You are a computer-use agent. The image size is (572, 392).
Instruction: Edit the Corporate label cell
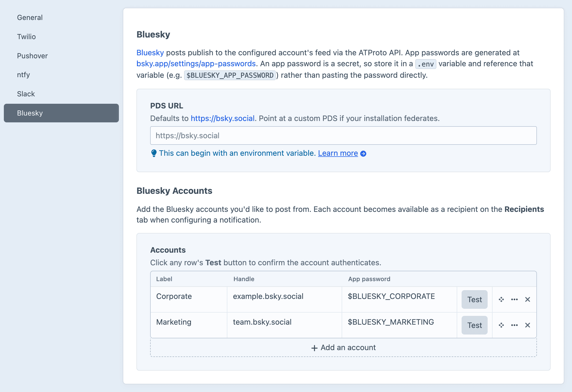[189, 299]
